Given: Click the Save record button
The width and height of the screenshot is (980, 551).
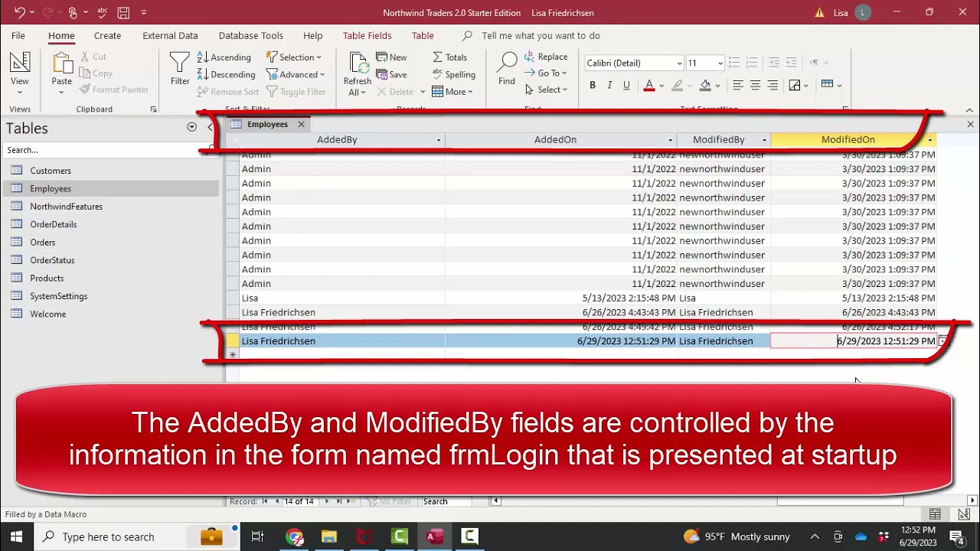Looking at the screenshot, I should 391,74.
